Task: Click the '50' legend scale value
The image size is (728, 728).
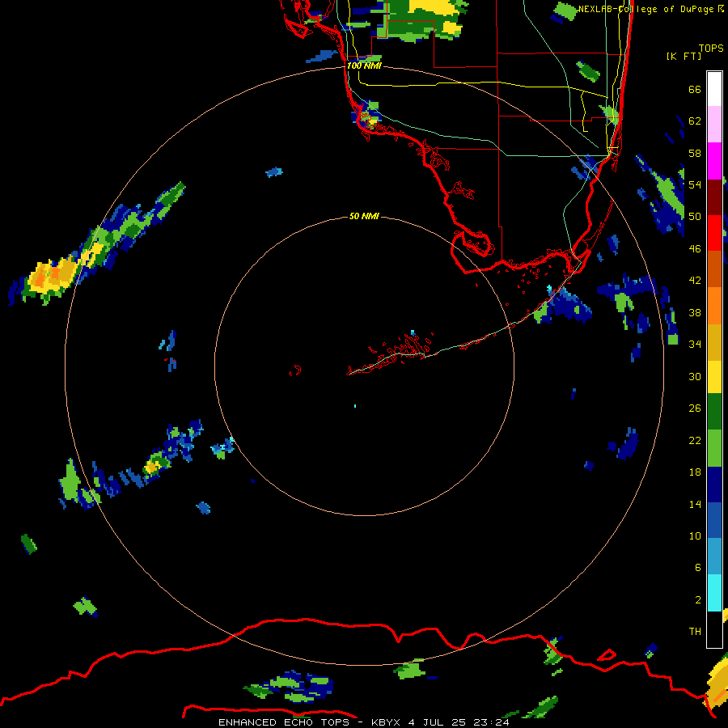Action: (695, 217)
